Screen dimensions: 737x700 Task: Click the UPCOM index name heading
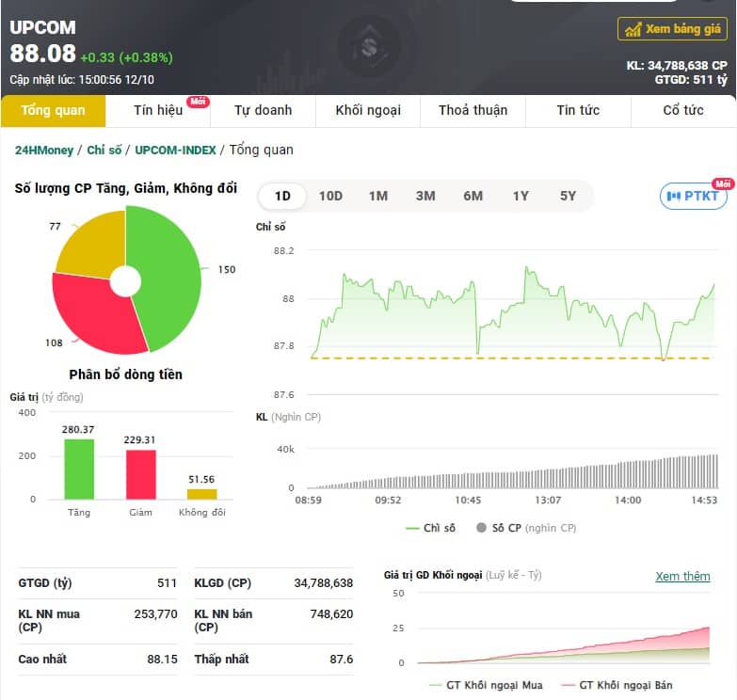pyautogui.click(x=42, y=27)
